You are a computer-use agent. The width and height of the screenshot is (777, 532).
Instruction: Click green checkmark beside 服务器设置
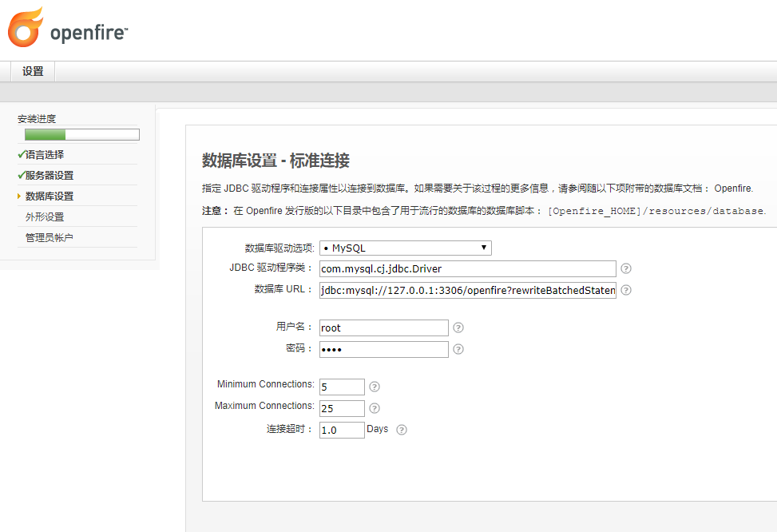coord(22,175)
